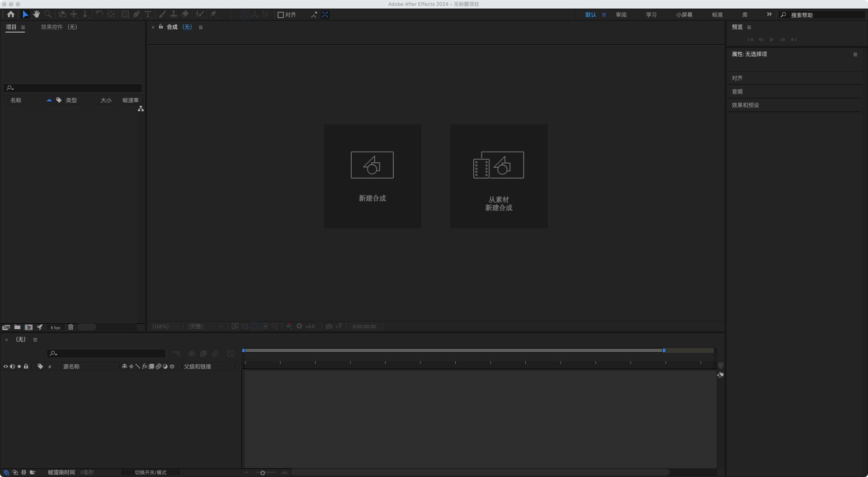The width and height of the screenshot is (868, 477).
Task: Toggle the transparency grid in composition viewer
Action: (x=245, y=326)
